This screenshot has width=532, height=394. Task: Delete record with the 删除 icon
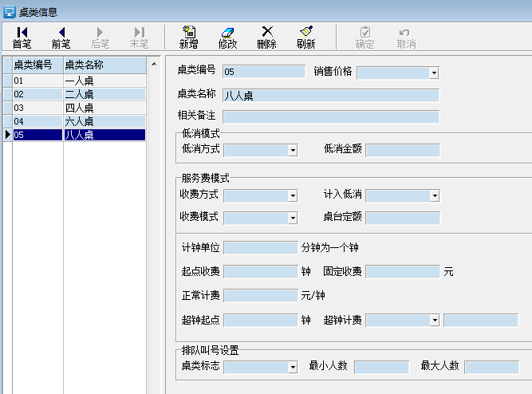click(266, 37)
